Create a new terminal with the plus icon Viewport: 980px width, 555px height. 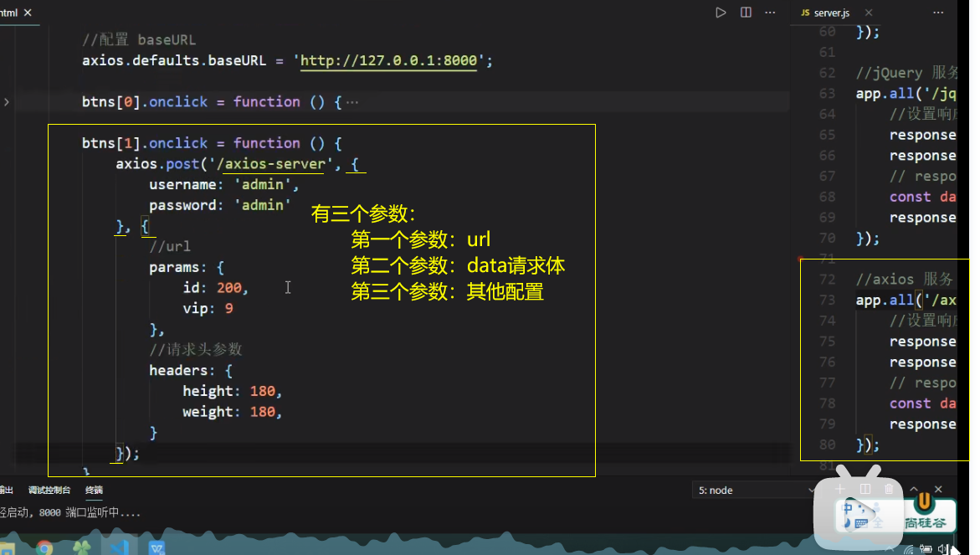coord(839,489)
